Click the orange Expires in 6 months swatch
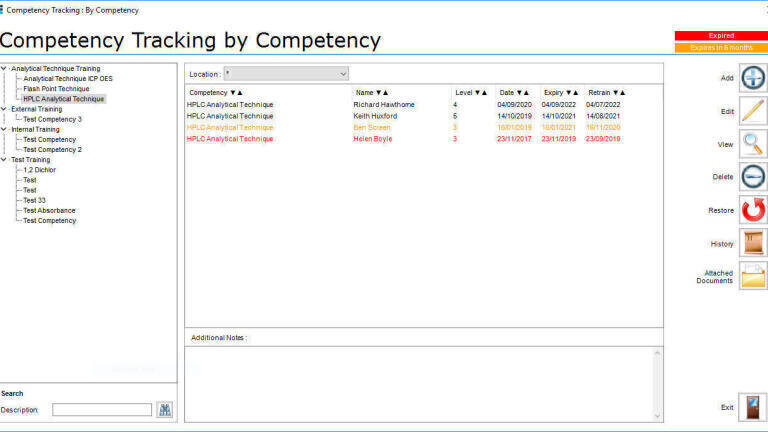Screen dimensions: 768x432 point(721,48)
